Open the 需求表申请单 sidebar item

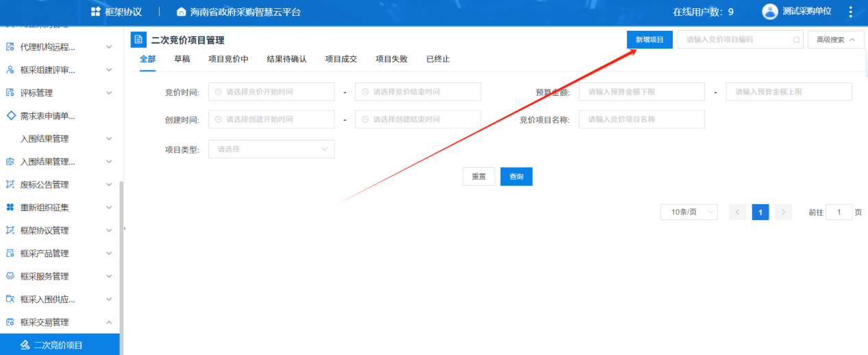[60, 116]
